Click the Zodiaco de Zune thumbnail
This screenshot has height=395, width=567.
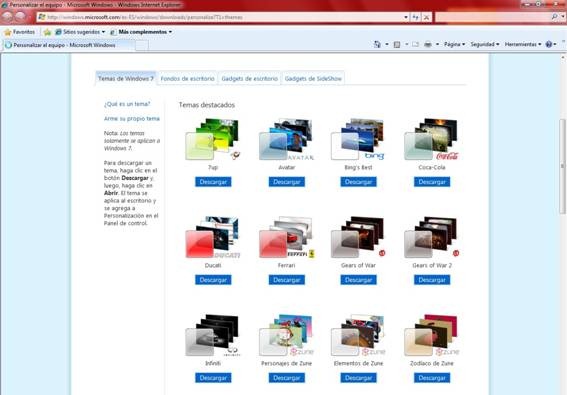click(x=431, y=336)
